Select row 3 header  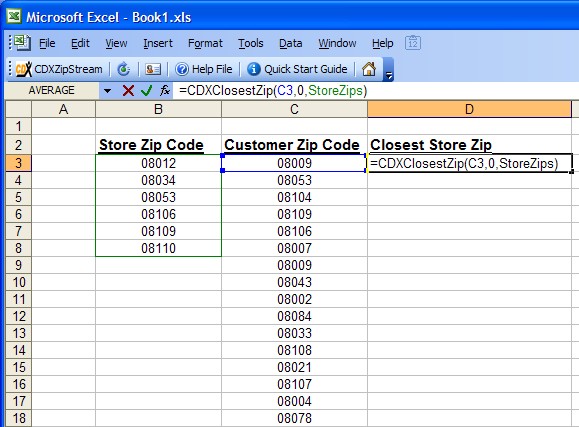(18, 163)
